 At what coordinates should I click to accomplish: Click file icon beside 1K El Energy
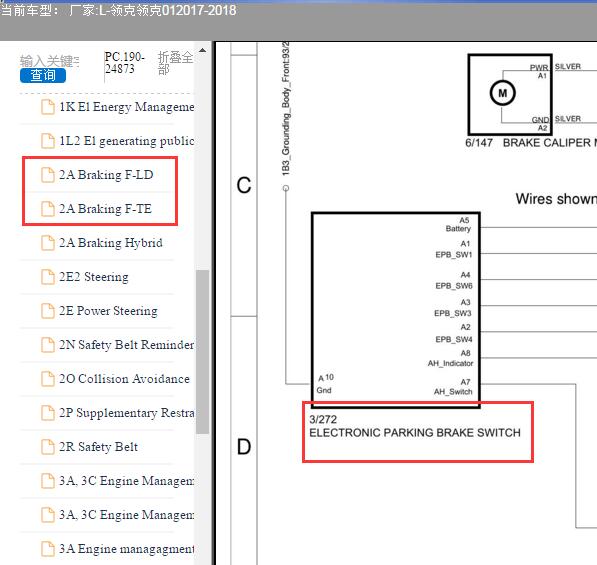[x=48, y=107]
